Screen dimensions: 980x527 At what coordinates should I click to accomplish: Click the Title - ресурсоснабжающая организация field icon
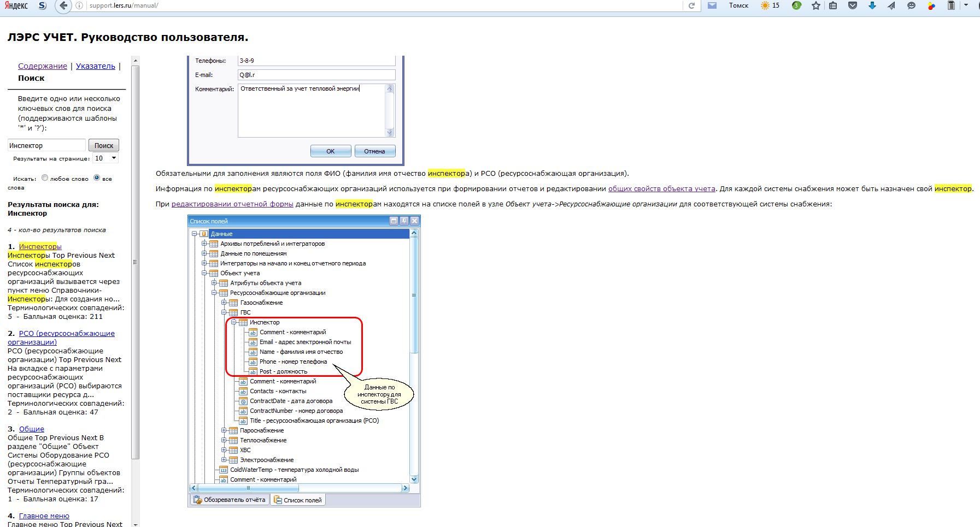coord(243,421)
